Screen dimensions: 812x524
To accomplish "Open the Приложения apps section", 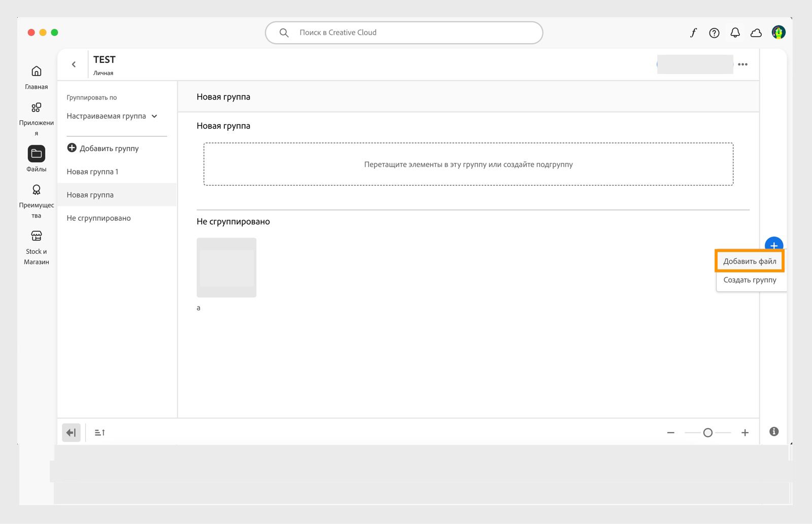I will 37,119.
